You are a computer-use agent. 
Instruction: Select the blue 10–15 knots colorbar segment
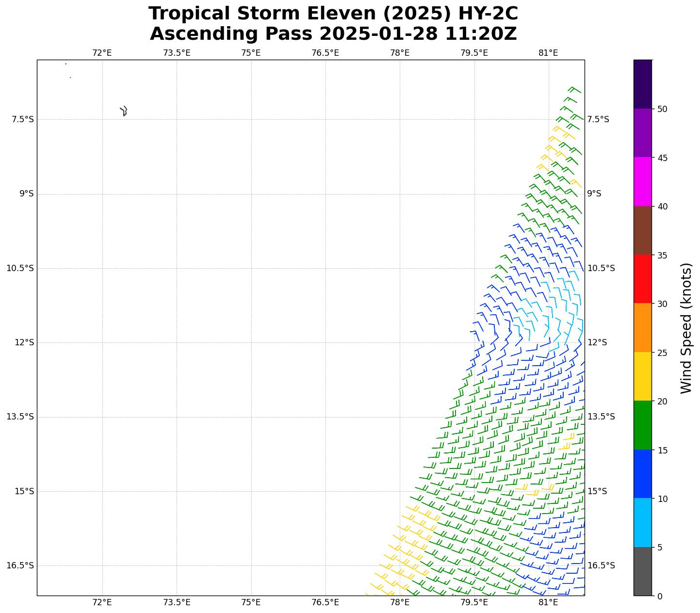coord(643,474)
